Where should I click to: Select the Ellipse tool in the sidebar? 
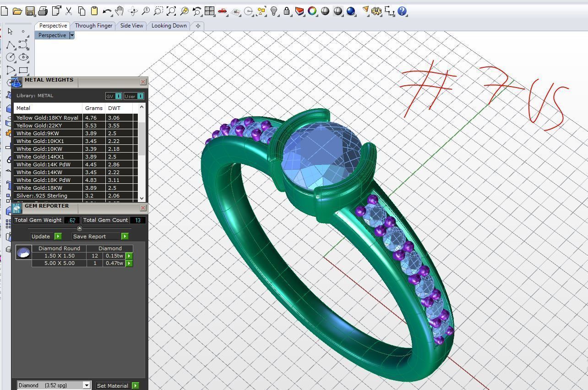(x=23, y=57)
